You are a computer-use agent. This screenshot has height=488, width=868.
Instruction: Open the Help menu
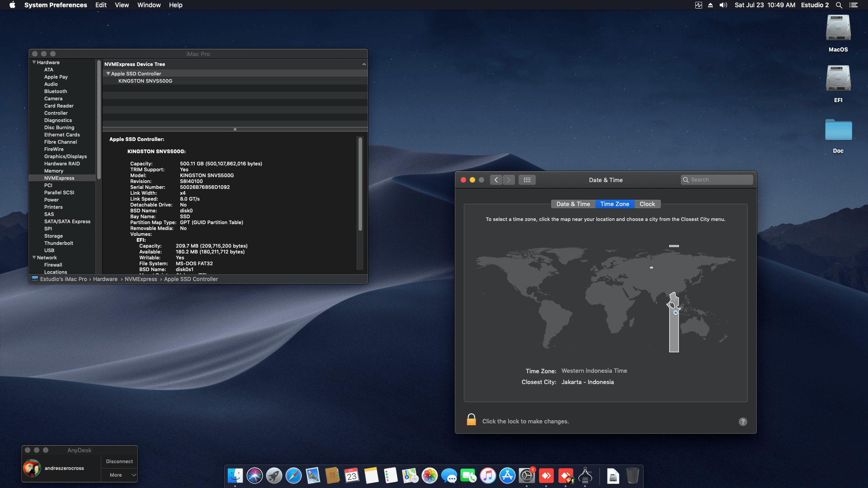point(175,5)
